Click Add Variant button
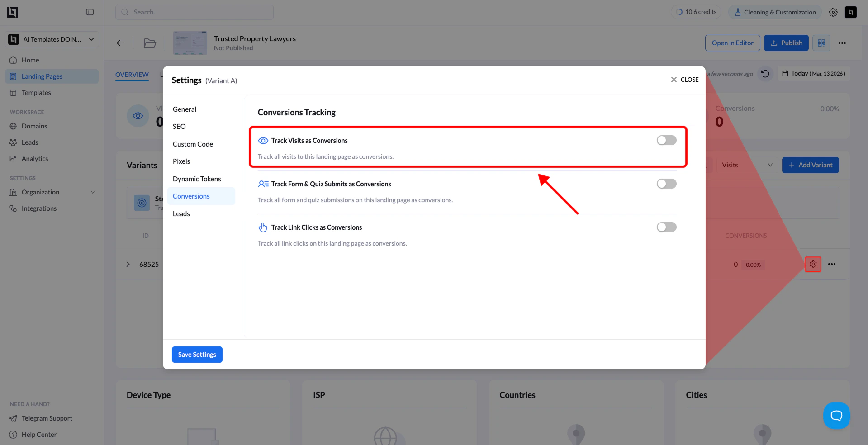The width and height of the screenshot is (868, 445). pyautogui.click(x=811, y=165)
